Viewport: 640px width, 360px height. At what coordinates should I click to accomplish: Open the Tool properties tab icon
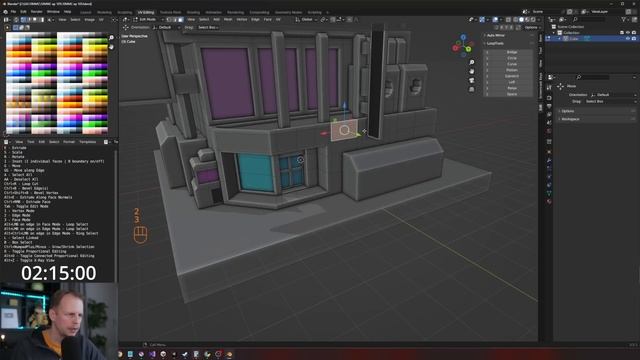pos(549,87)
